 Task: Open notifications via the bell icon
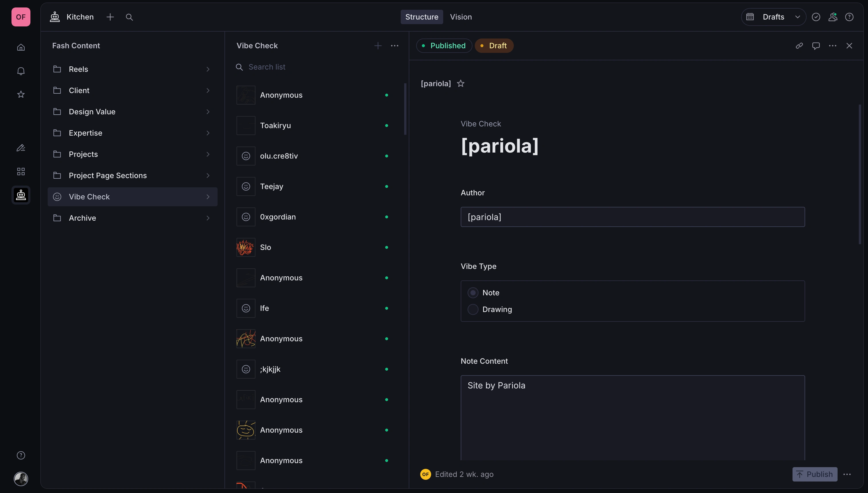(x=21, y=71)
